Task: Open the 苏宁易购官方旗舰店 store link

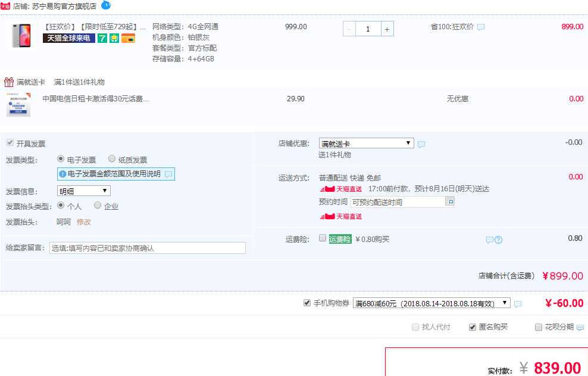Action: [x=64, y=7]
